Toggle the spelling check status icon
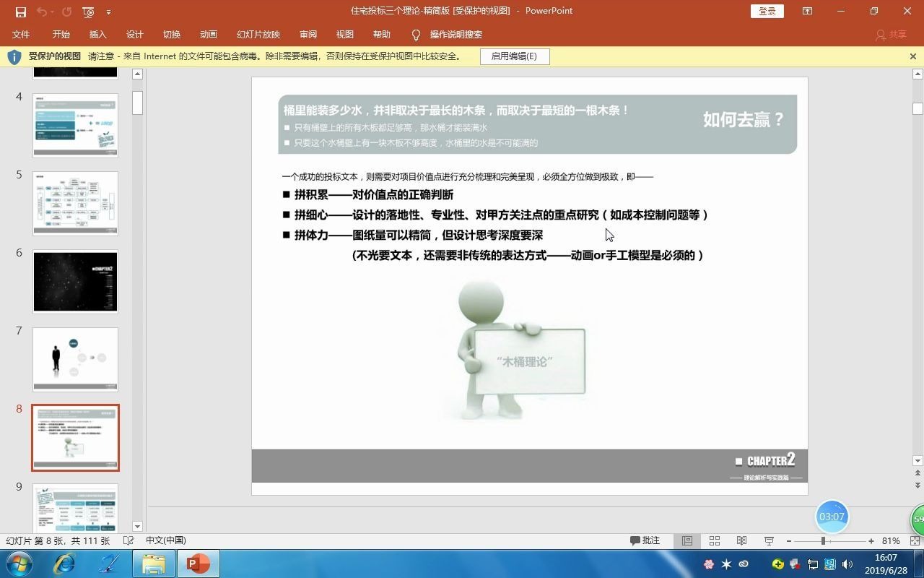The image size is (924, 578). 128,540
